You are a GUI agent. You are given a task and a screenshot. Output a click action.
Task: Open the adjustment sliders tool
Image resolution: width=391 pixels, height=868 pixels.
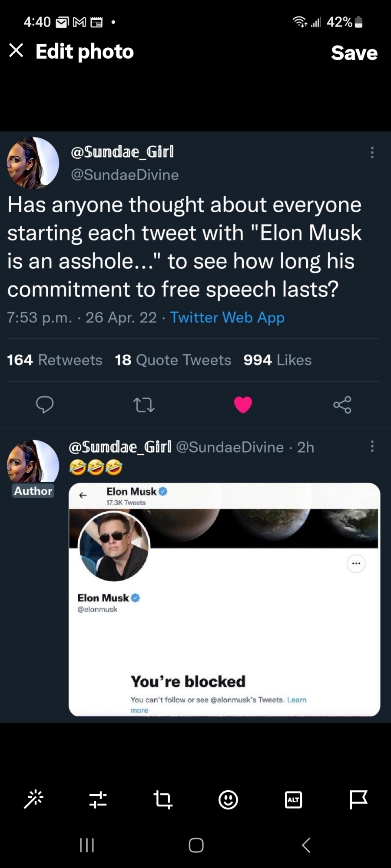click(98, 799)
